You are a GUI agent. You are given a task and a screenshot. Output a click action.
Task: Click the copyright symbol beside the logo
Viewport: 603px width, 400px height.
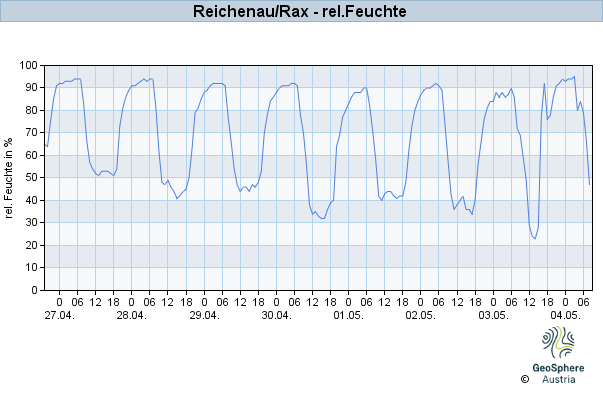[x=525, y=380]
